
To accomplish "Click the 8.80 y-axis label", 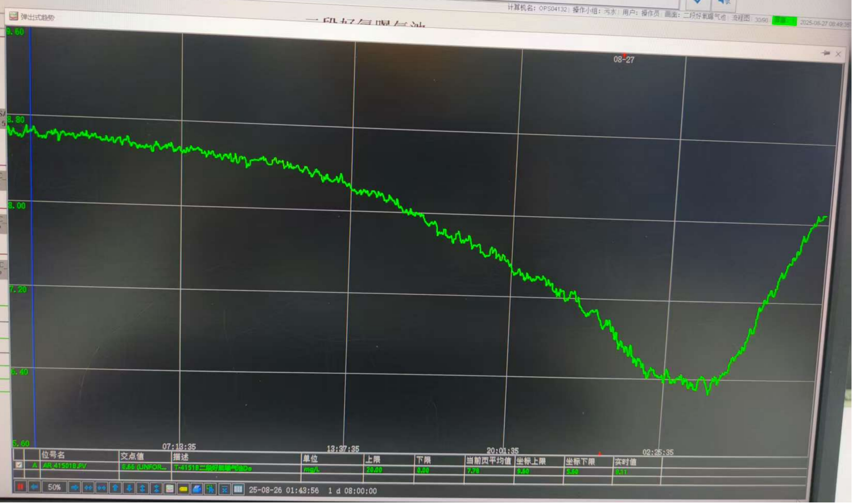I will 16,119.
